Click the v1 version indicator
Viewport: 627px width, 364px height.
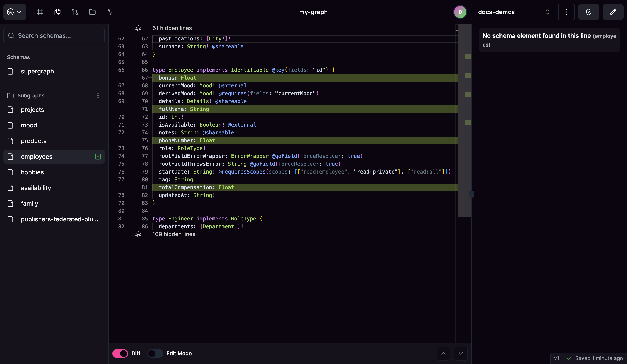click(557, 358)
